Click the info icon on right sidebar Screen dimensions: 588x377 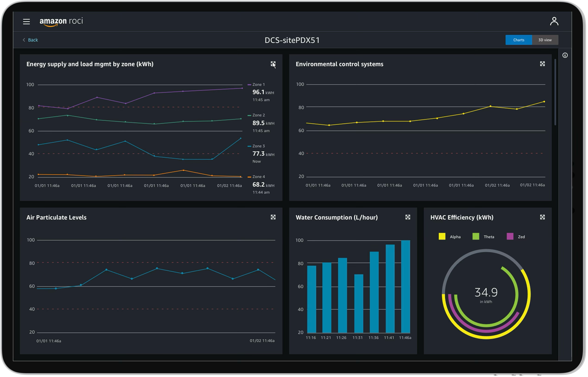pyautogui.click(x=565, y=55)
